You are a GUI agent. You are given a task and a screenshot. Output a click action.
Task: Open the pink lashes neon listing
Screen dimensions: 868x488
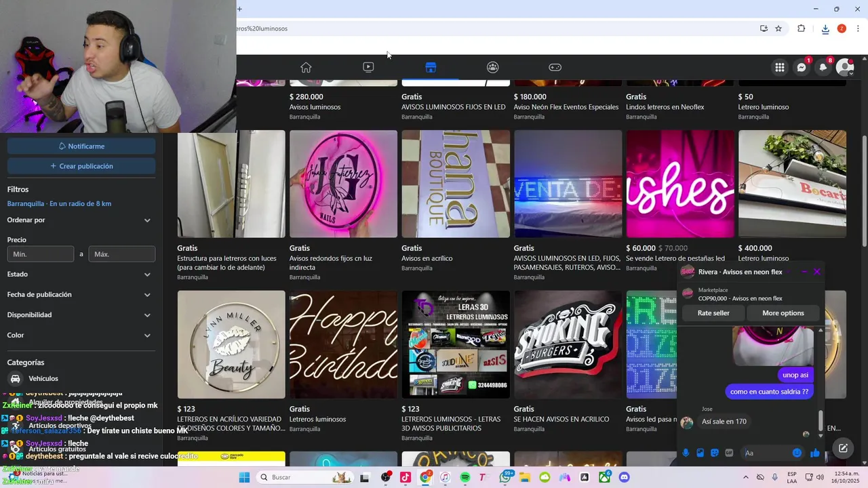pos(680,184)
